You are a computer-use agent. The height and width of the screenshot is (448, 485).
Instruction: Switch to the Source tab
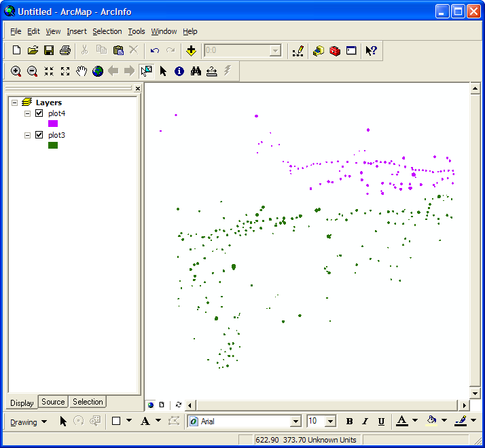[x=53, y=402]
